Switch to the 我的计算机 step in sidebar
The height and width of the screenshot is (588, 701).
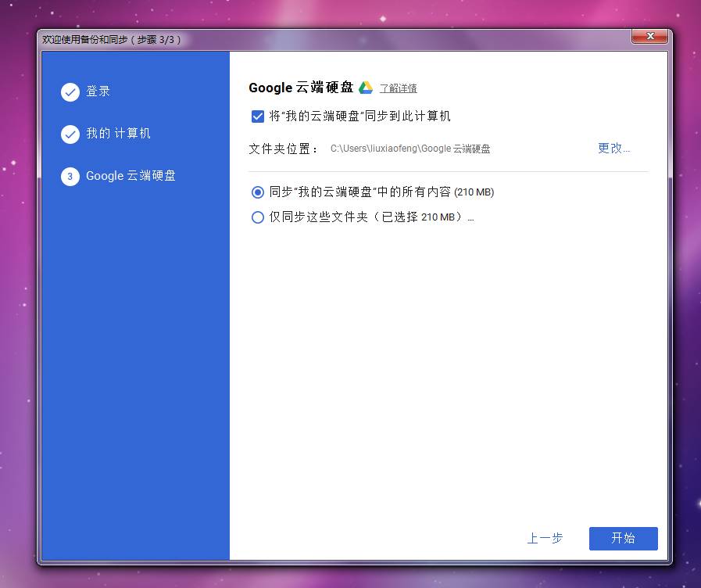point(119,133)
